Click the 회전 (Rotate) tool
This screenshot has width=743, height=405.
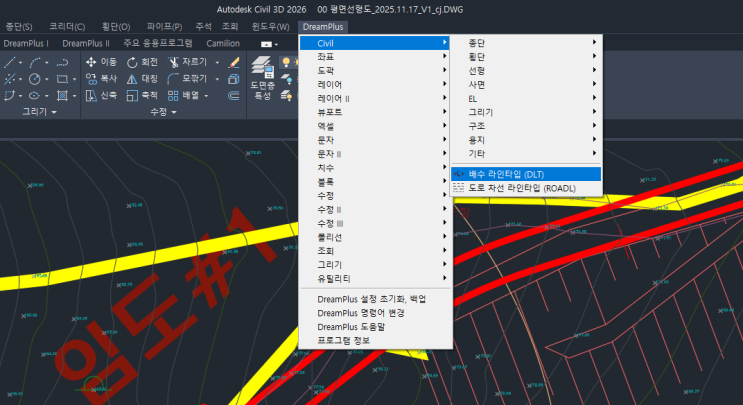pyautogui.click(x=142, y=62)
